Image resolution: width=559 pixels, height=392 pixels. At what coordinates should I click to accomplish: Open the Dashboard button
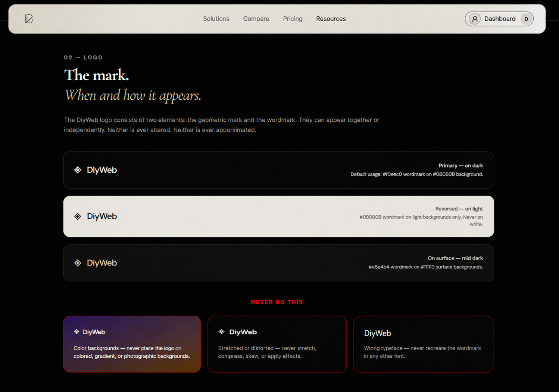(499, 19)
